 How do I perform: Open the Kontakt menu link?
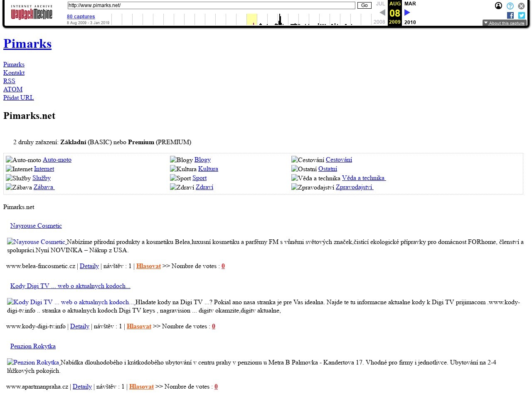(x=14, y=73)
